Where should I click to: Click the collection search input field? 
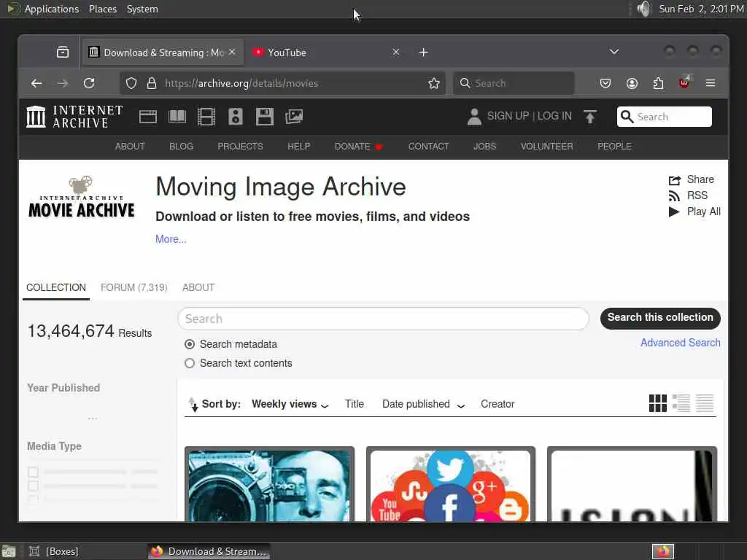click(383, 319)
